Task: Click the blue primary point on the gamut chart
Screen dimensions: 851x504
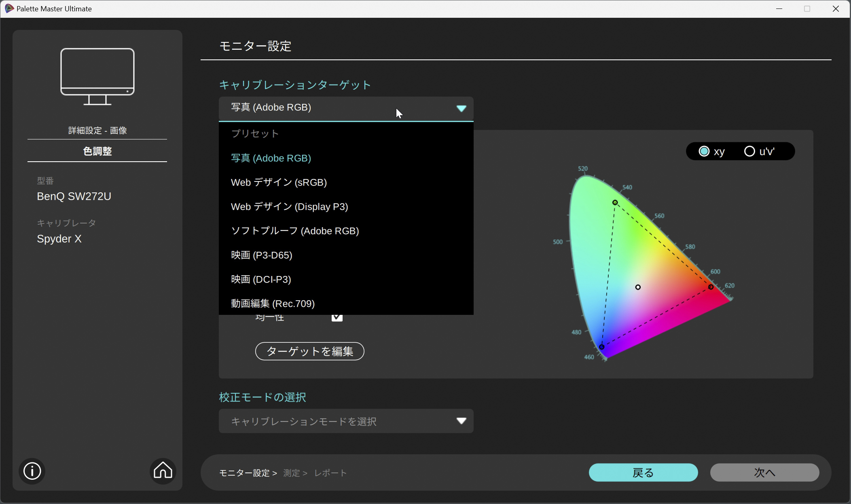Action: (x=601, y=347)
